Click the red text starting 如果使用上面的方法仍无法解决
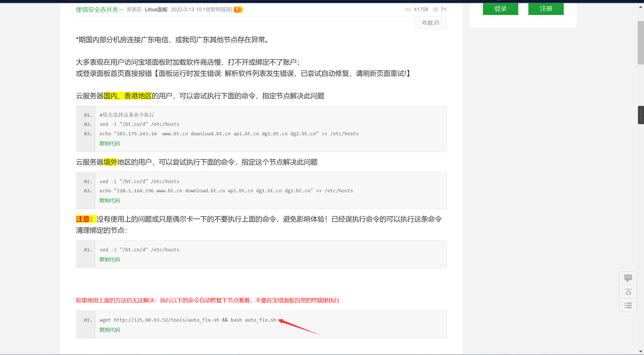The image size is (644, 355). (x=208, y=300)
